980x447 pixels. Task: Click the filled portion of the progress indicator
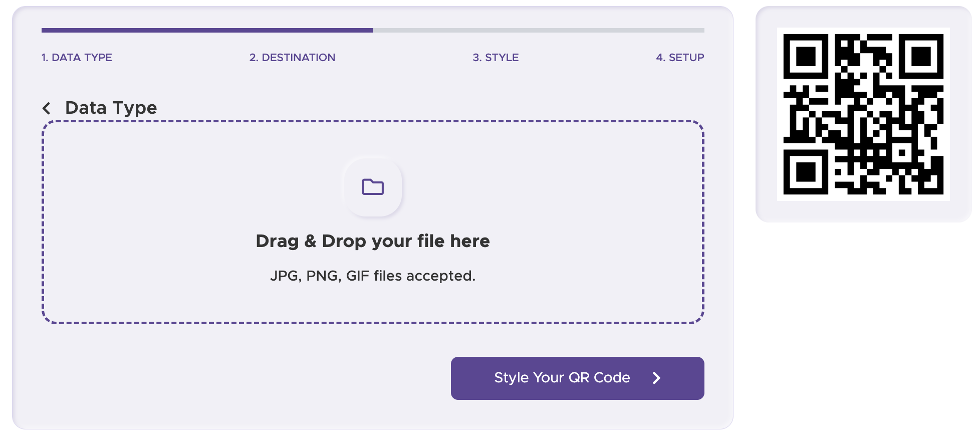(200, 31)
